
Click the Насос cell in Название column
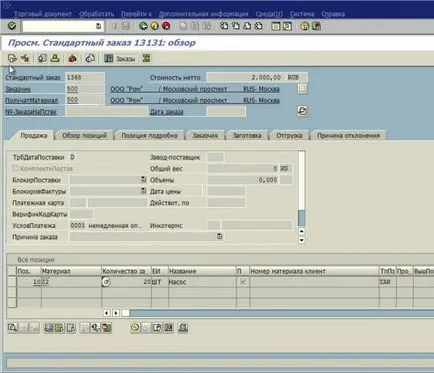click(202, 282)
